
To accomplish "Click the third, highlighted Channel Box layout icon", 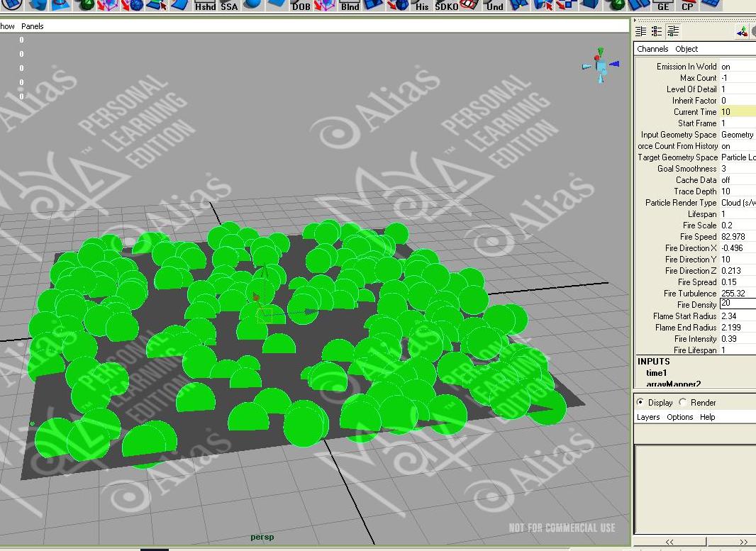I will (x=673, y=31).
